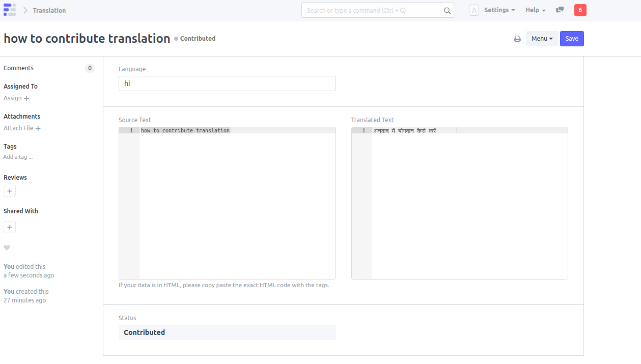Click the search magnifier icon
The height and width of the screenshot is (364, 641).
click(447, 11)
